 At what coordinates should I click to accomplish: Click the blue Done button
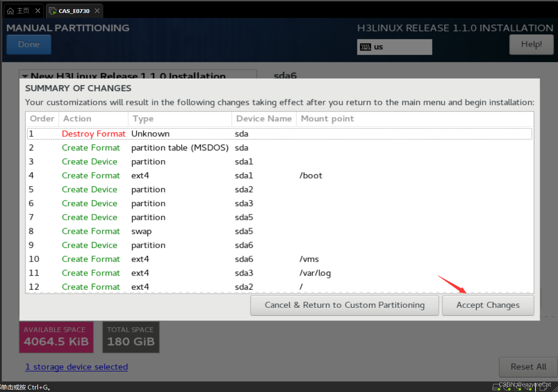click(x=29, y=44)
